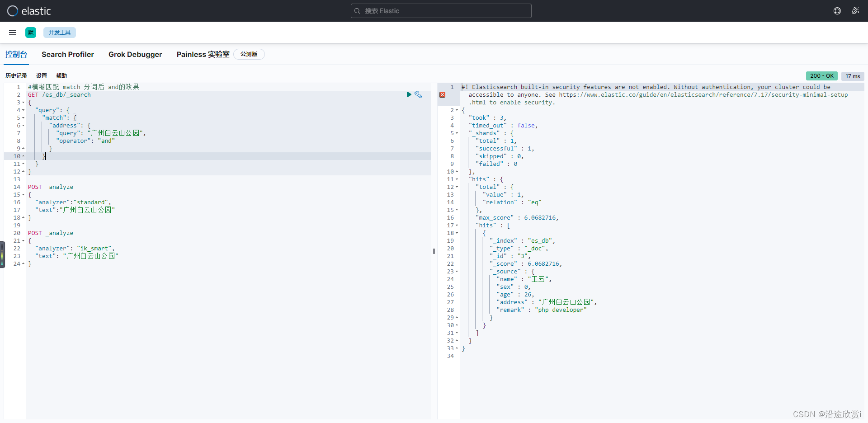Open the Painless 实验室 tab

[203, 54]
